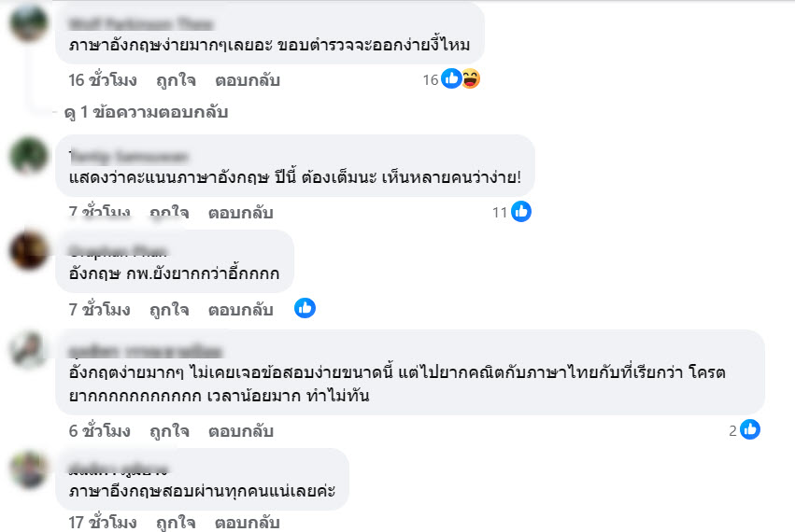The height and width of the screenshot is (532, 795).
Task: Open the avatar of the top commenter
Action: click(29, 22)
